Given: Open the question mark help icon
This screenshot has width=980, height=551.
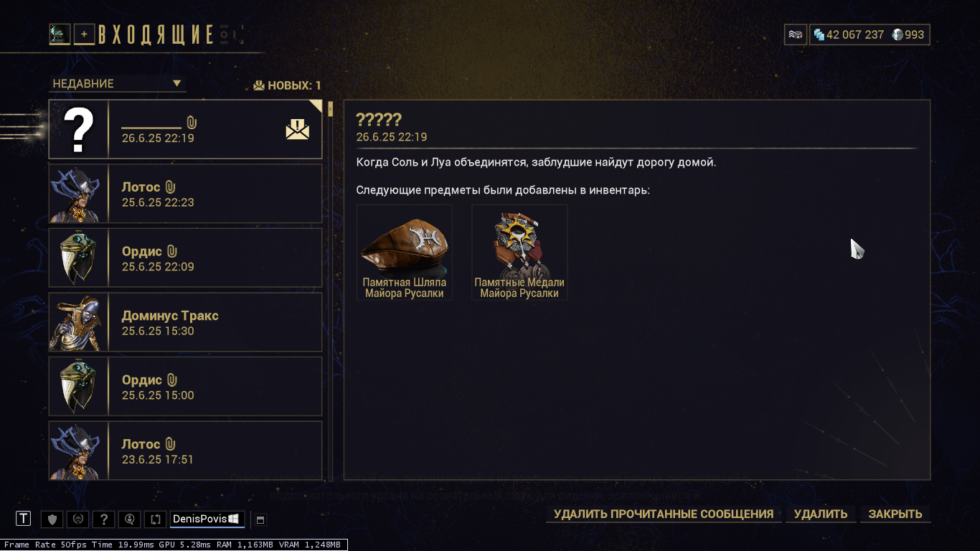Looking at the screenshot, I should (x=104, y=519).
